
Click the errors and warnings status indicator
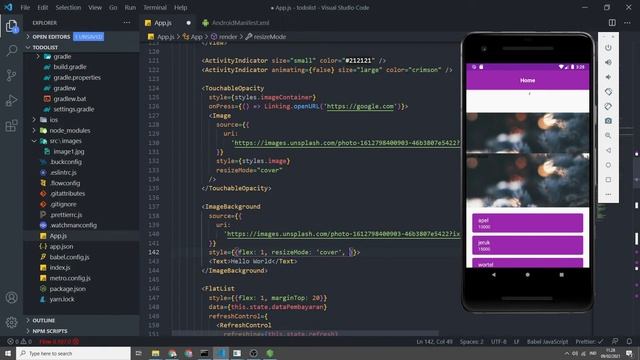pos(19,341)
